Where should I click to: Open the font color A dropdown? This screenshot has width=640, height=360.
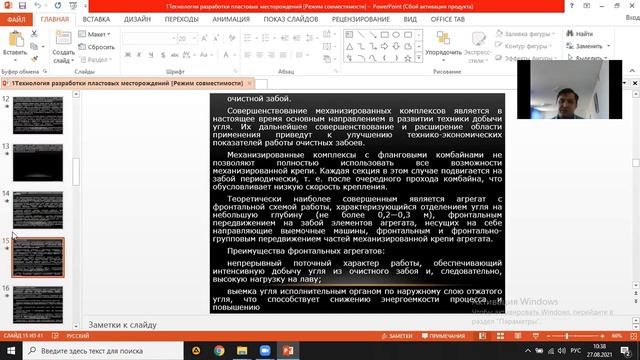pos(235,55)
